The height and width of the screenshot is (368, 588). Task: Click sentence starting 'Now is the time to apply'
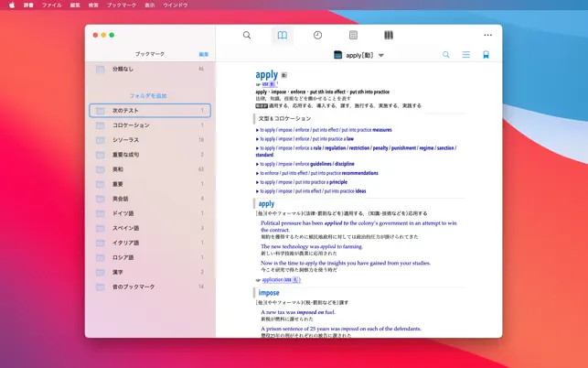(346, 264)
